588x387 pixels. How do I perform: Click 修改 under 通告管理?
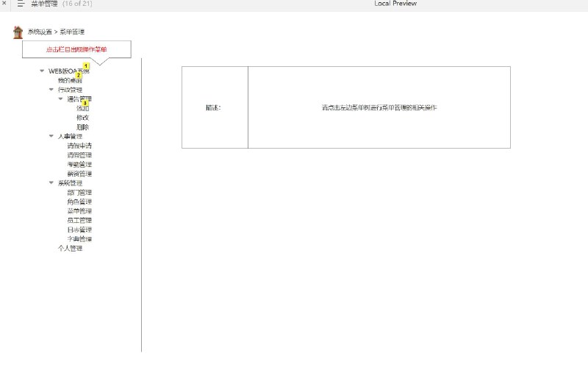pyautogui.click(x=82, y=118)
